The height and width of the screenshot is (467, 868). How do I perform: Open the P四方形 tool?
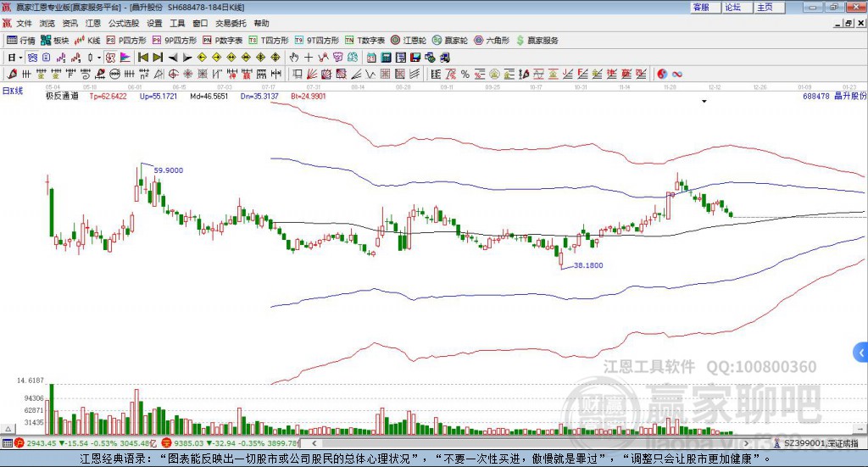tap(126, 41)
